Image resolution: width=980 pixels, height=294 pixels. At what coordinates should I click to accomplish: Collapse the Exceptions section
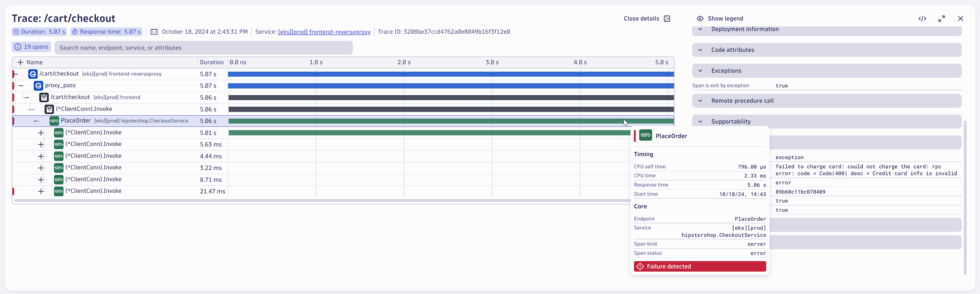point(700,71)
